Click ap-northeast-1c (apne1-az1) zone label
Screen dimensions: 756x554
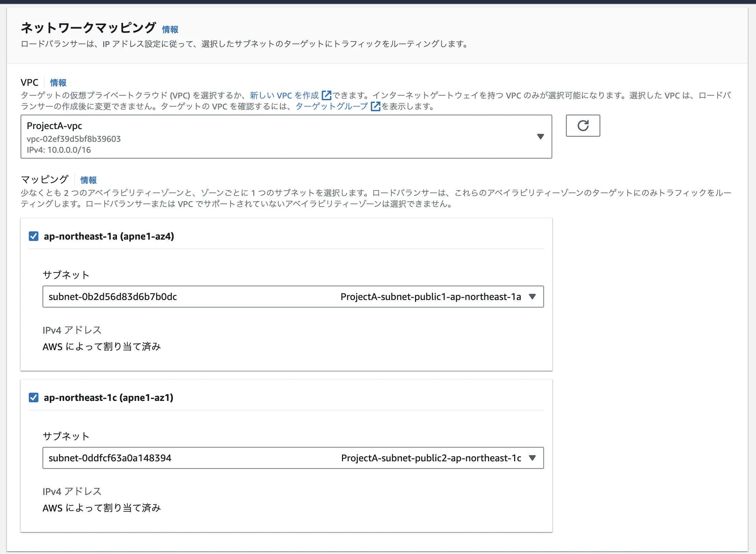pos(108,397)
